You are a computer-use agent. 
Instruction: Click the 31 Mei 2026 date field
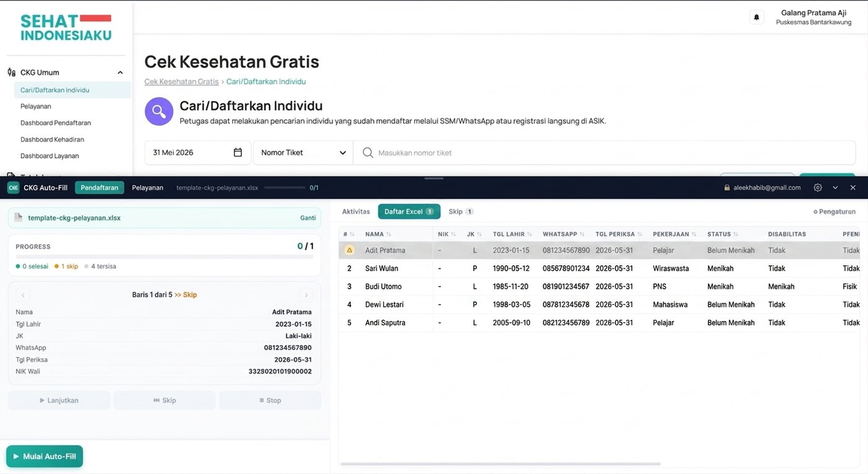[198, 152]
